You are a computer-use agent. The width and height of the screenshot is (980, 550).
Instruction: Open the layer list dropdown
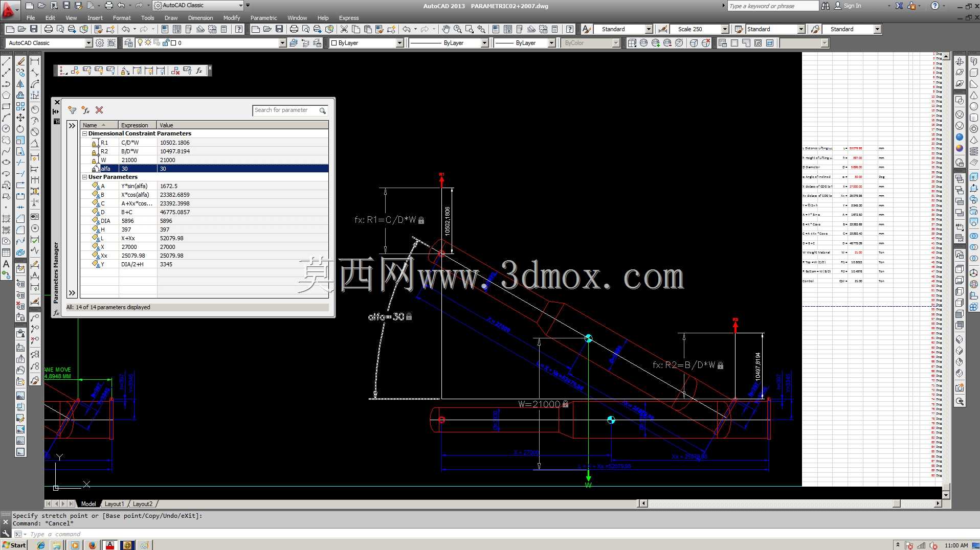click(x=282, y=43)
